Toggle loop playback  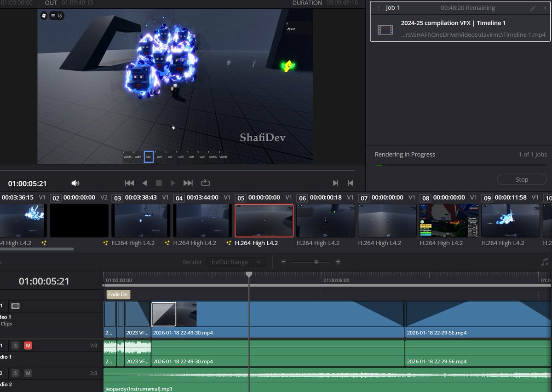[205, 183]
